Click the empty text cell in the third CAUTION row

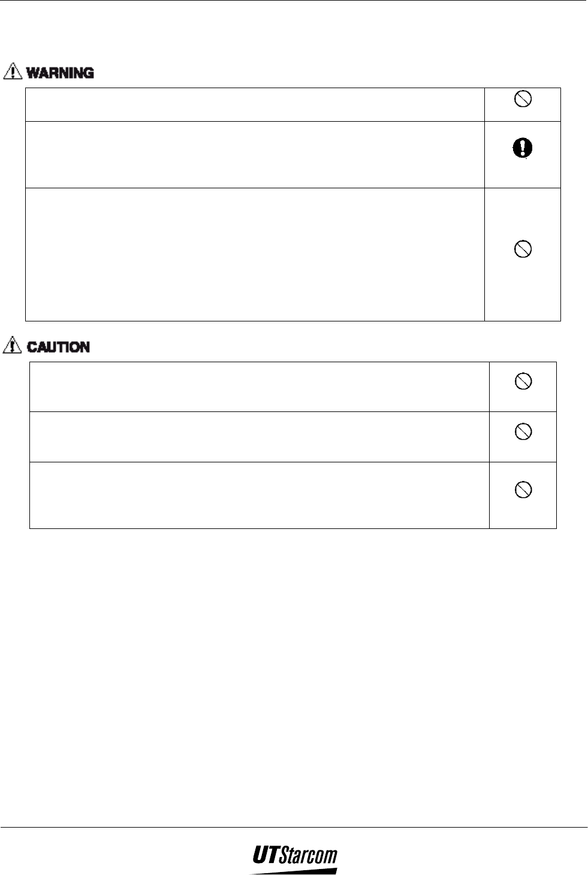[260, 495]
